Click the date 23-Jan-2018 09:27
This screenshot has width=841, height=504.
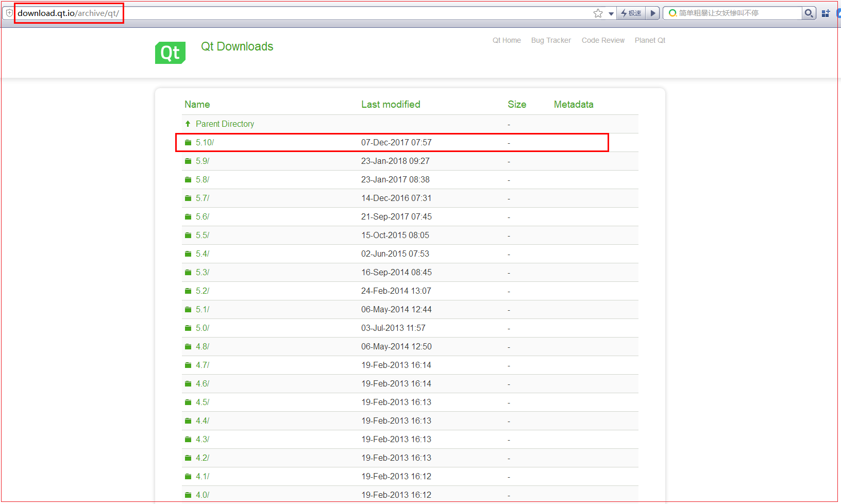(395, 161)
